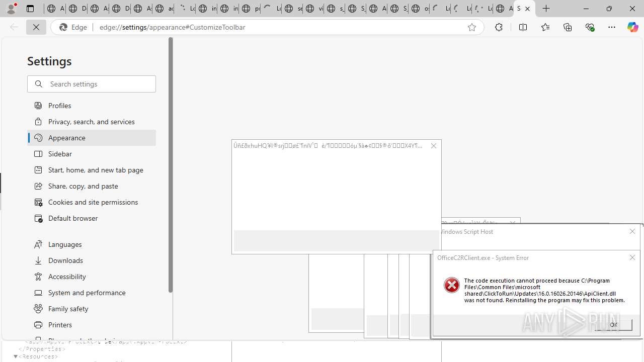Click the Downloads arrow icon in sidebar
This screenshot has height=362, width=644.
click(x=38, y=260)
